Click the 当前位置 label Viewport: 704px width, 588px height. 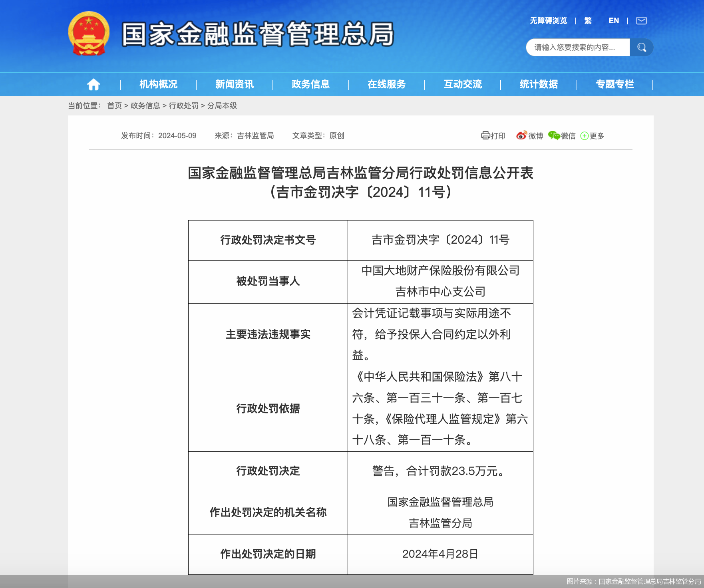[x=84, y=105]
